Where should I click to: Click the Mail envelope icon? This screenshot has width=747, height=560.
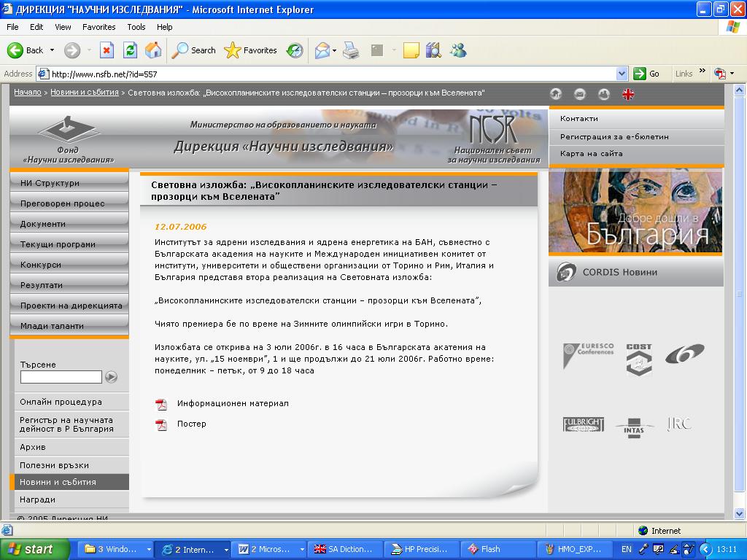pos(322,50)
